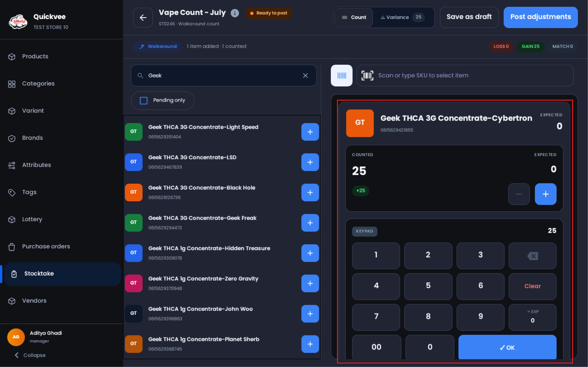Select Geek THCA 1g Concentrate-John Woo row
Viewport: 588px width, 367px height.
pos(222,314)
